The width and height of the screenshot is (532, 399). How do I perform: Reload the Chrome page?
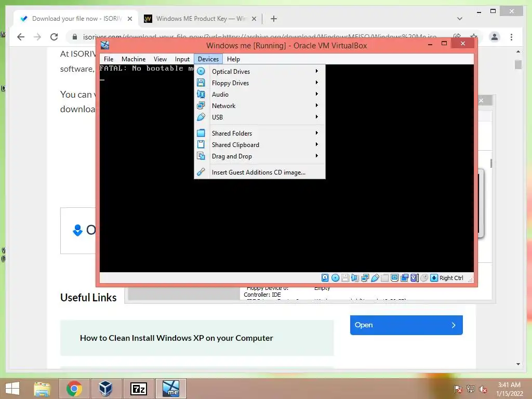(x=54, y=37)
